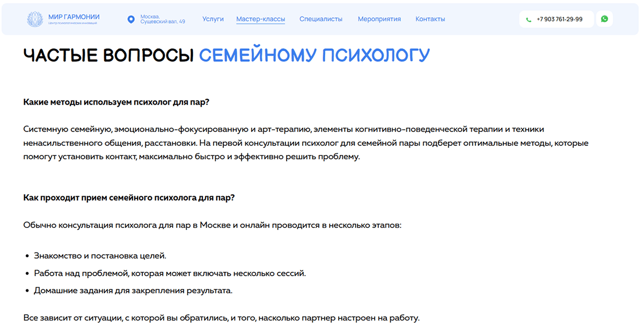Viewport: 644px width, 327px height.
Task: Open the Контакты section
Action: pos(429,18)
